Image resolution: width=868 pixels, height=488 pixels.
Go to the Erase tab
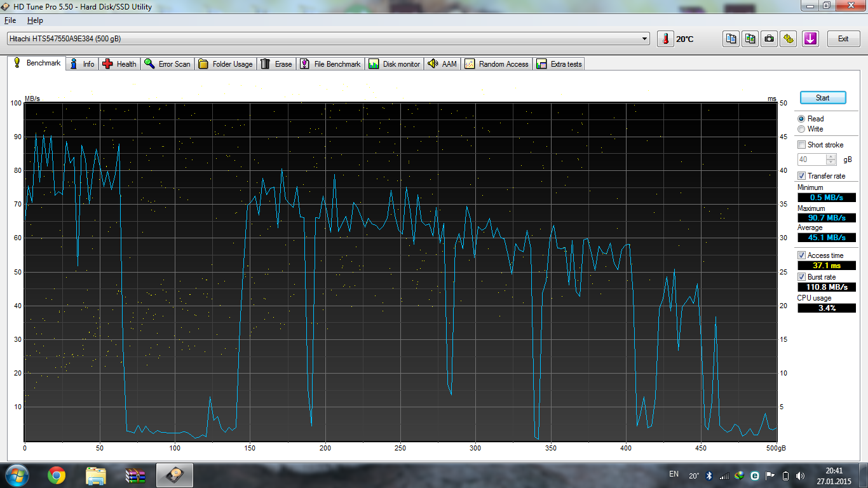(276, 64)
